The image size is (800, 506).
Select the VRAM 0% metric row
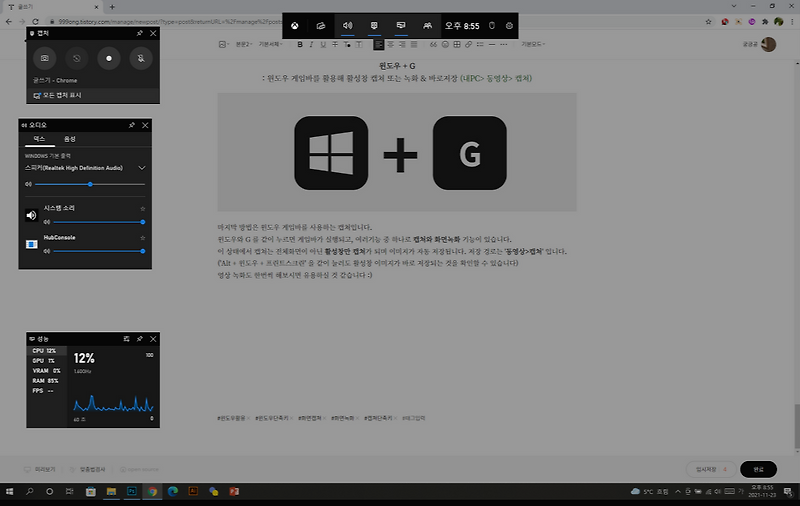47,371
